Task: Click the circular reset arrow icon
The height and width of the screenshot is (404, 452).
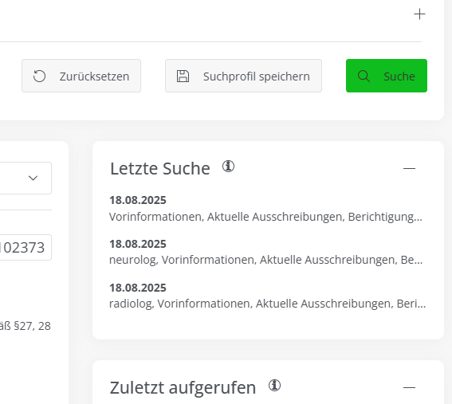Action: 39,76
